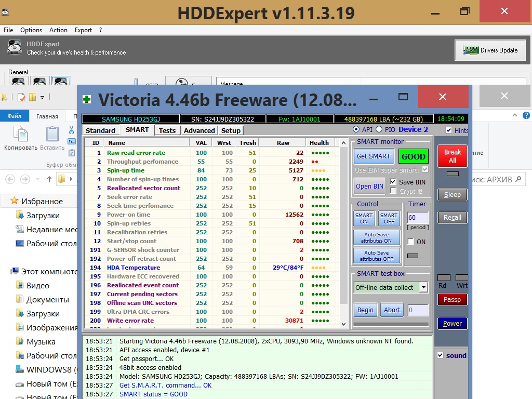Image resolution: width=532 pixels, height=399 pixels.
Task: Click SMART OFF button
Action: pos(389,219)
